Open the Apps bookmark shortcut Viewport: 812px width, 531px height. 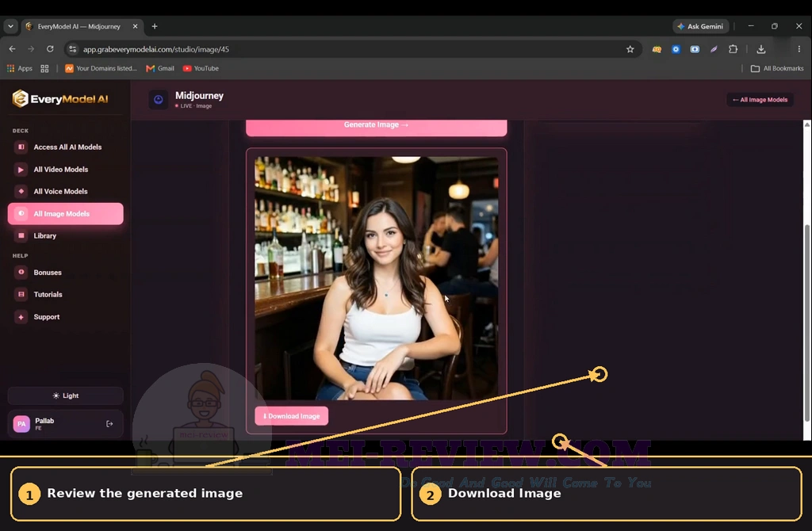(20, 68)
